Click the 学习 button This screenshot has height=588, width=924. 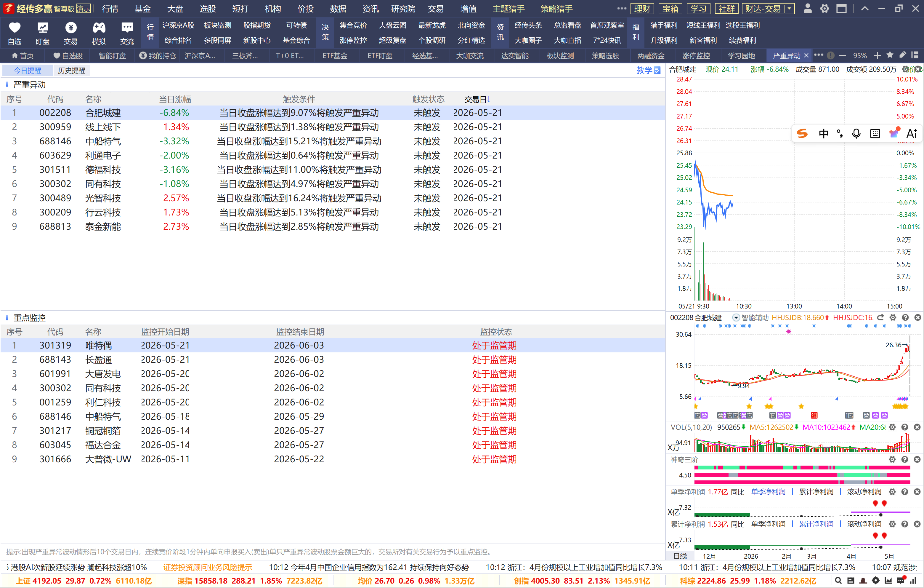[698, 9]
